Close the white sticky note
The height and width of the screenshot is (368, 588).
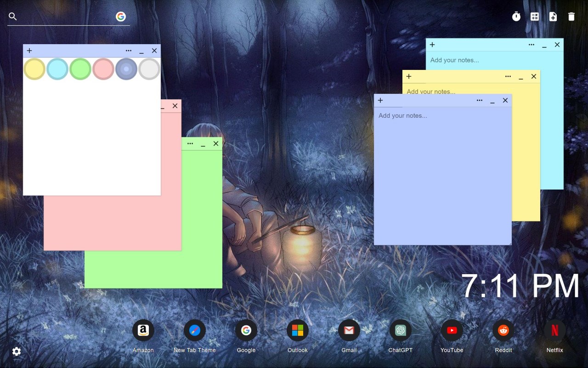154,51
